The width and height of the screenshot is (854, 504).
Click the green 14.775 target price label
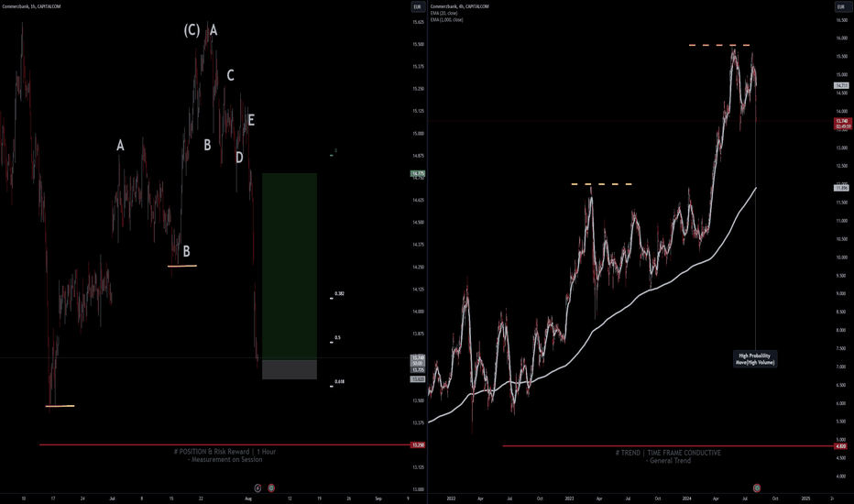418,174
